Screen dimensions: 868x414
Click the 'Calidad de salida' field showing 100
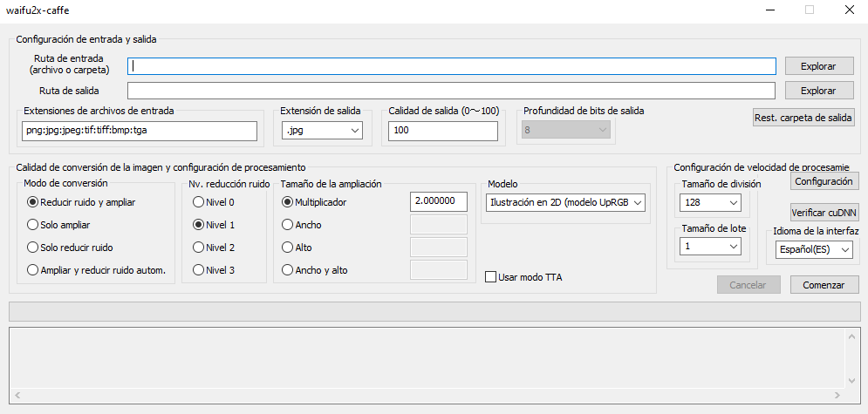click(443, 131)
